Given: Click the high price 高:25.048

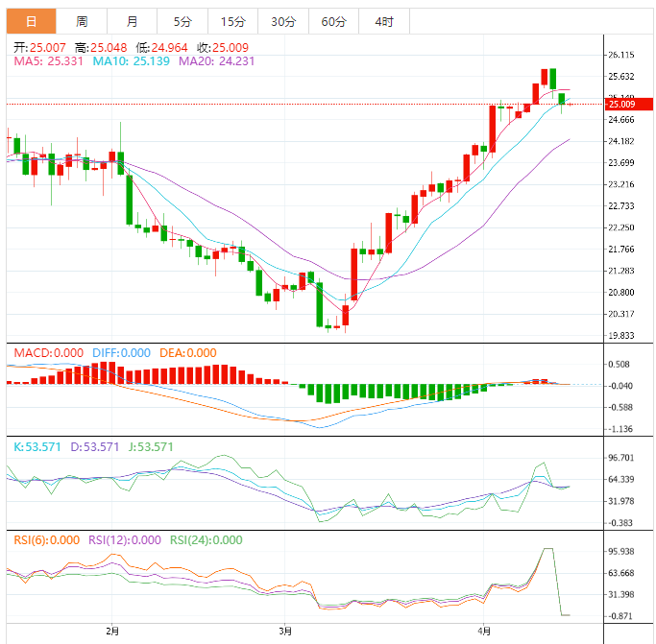Looking at the screenshot, I should 101,48.
